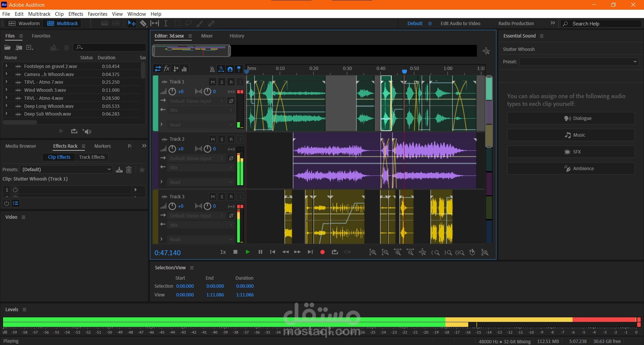Click the red Record button
The image size is (644, 345).
point(322,252)
